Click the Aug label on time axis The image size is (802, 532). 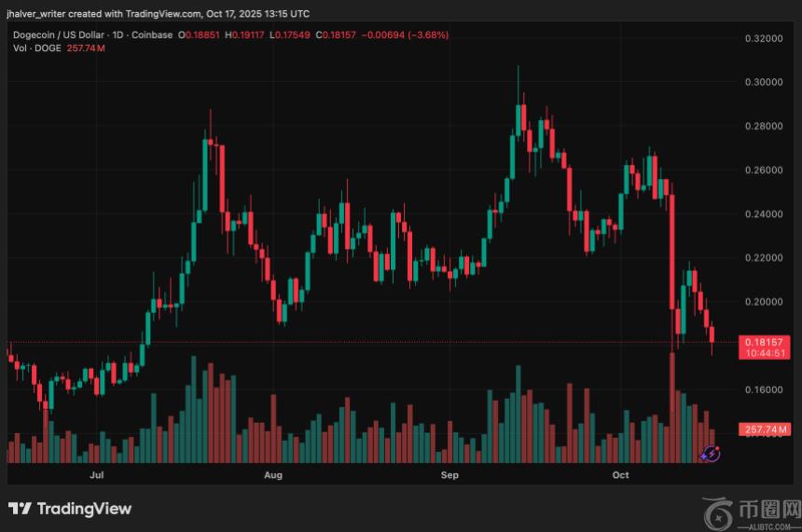click(x=273, y=475)
